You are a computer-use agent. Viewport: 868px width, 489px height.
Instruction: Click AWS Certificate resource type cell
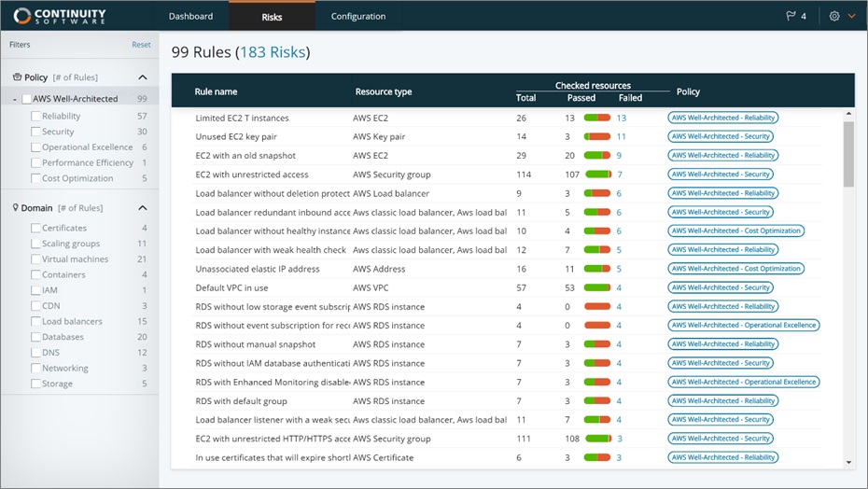coord(383,458)
